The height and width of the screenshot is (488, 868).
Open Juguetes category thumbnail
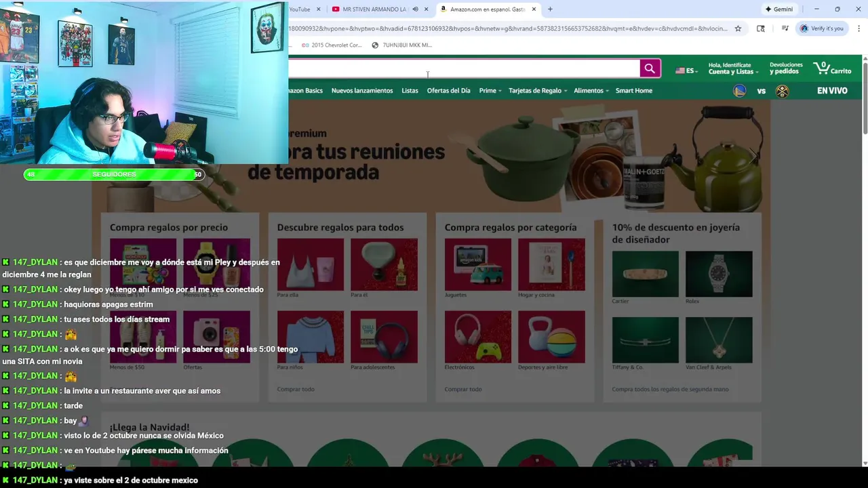[x=477, y=264]
